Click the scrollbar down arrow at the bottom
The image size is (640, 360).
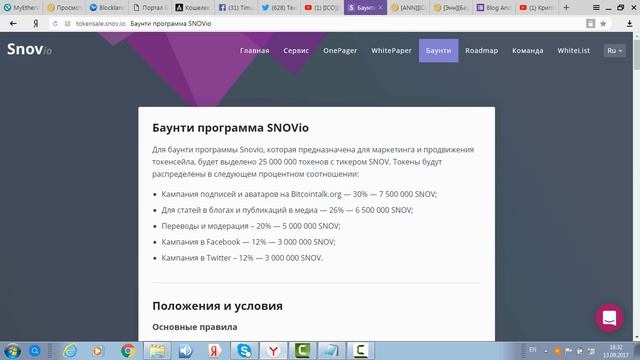[x=636, y=337]
